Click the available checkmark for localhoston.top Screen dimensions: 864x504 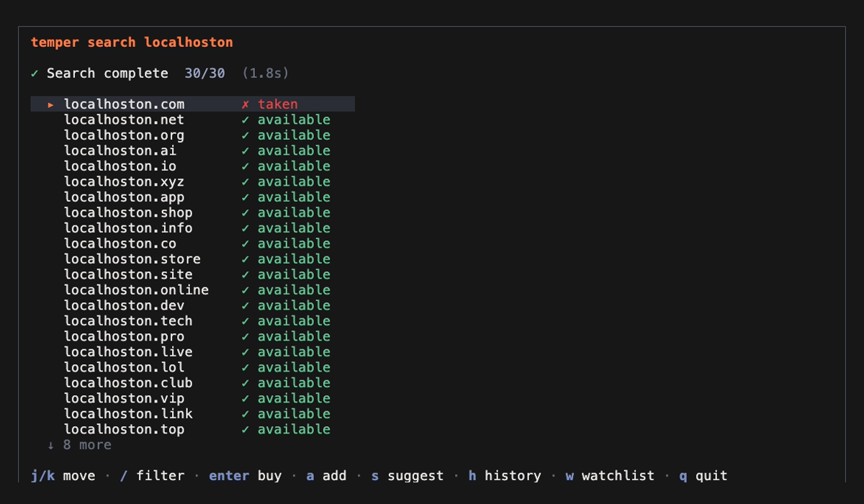coord(246,429)
